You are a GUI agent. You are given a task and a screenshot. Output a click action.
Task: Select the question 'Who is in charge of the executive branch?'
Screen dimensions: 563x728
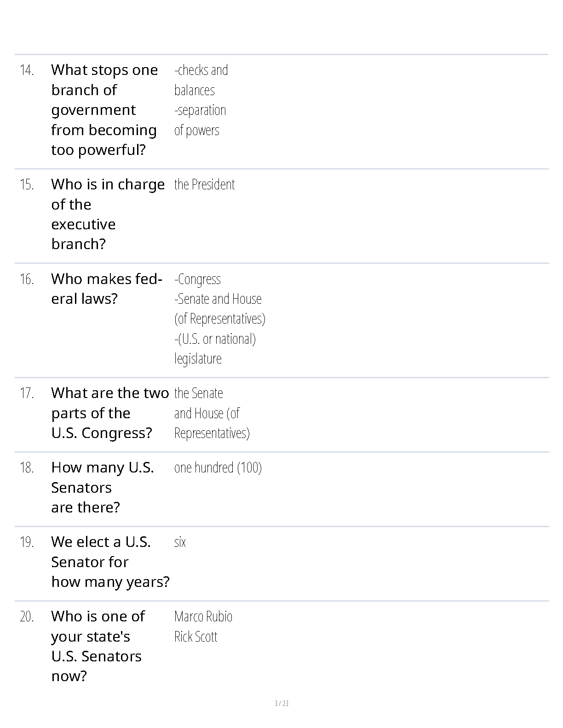108,214
